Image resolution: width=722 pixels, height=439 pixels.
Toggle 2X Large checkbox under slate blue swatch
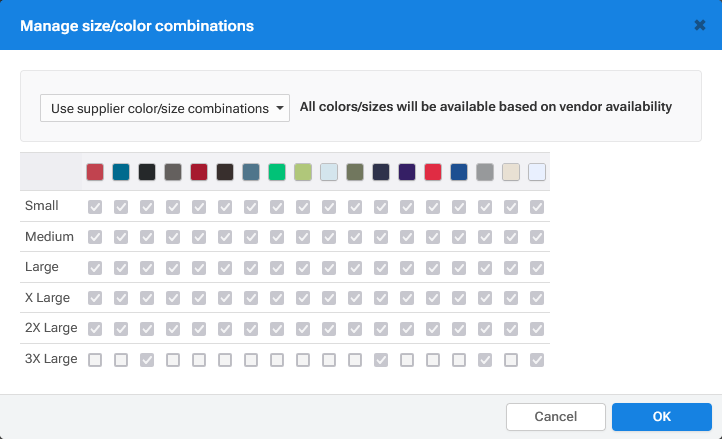pos(251,329)
